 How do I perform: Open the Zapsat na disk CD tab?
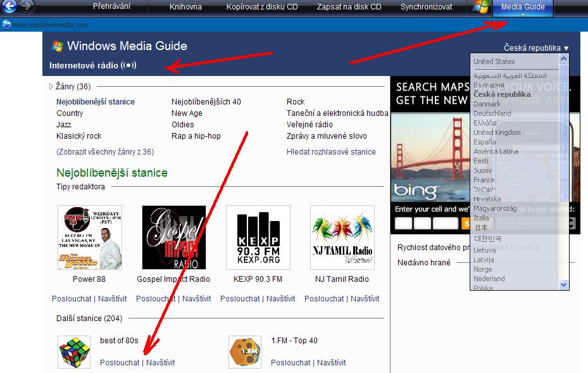[349, 7]
